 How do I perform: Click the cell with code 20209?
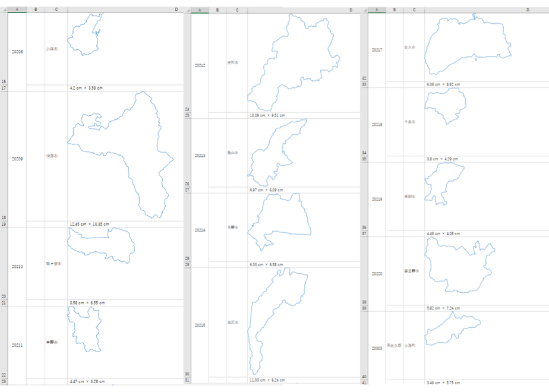(17, 159)
